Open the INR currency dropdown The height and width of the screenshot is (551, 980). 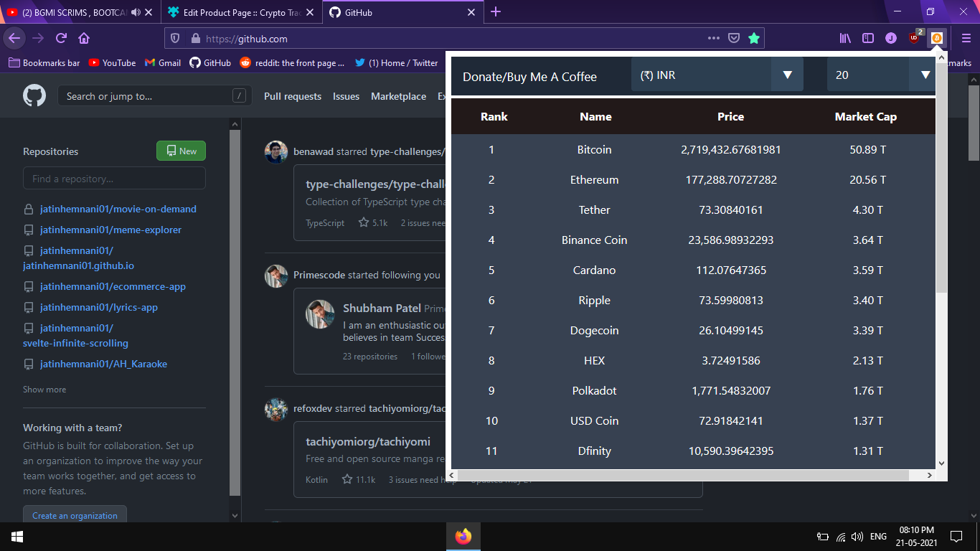point(717,75)
